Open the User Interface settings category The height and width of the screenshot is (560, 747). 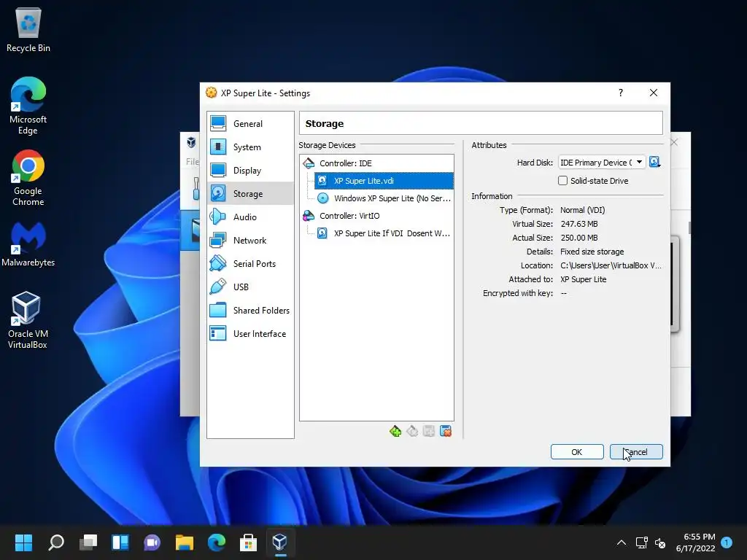(250, 334)
